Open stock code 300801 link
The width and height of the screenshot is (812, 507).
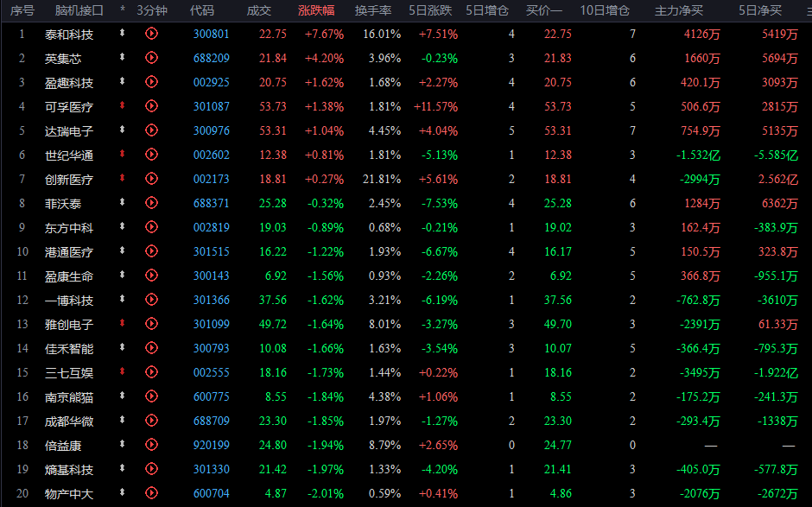click(212, 35)
